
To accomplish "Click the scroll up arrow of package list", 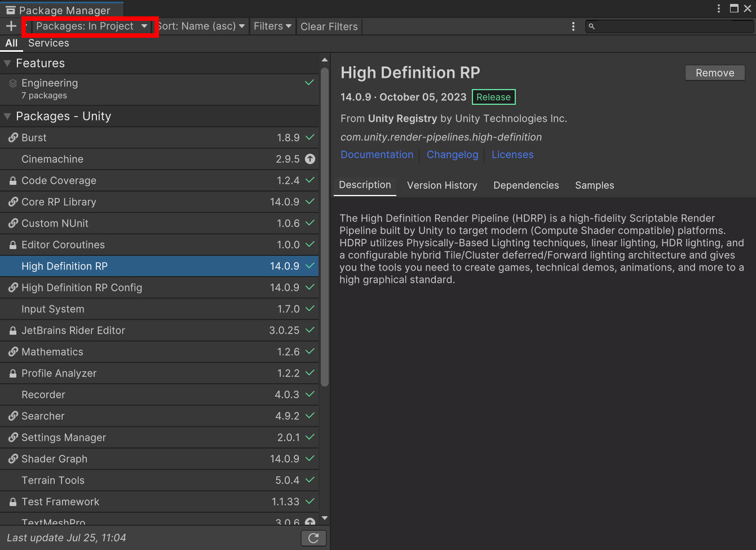I will click(x=325, y=60).
